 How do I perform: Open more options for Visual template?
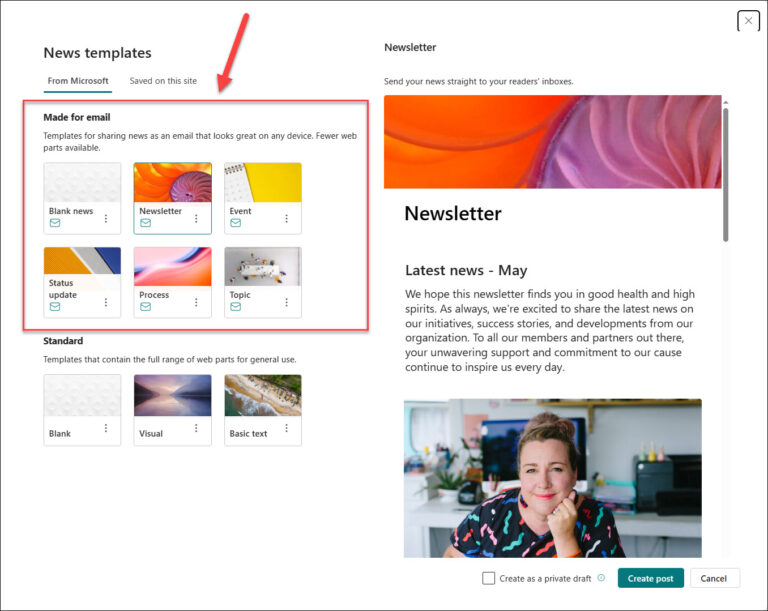coord(196,428)
